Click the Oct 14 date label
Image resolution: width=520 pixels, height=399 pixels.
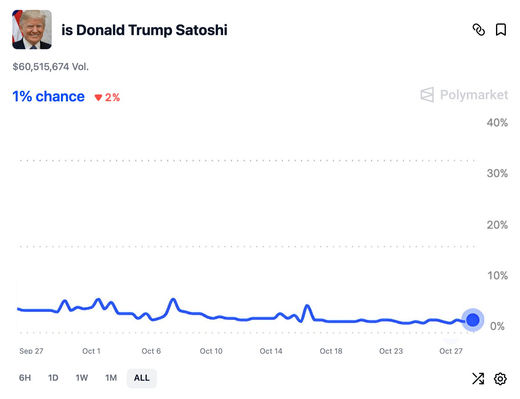click(271, 351)
